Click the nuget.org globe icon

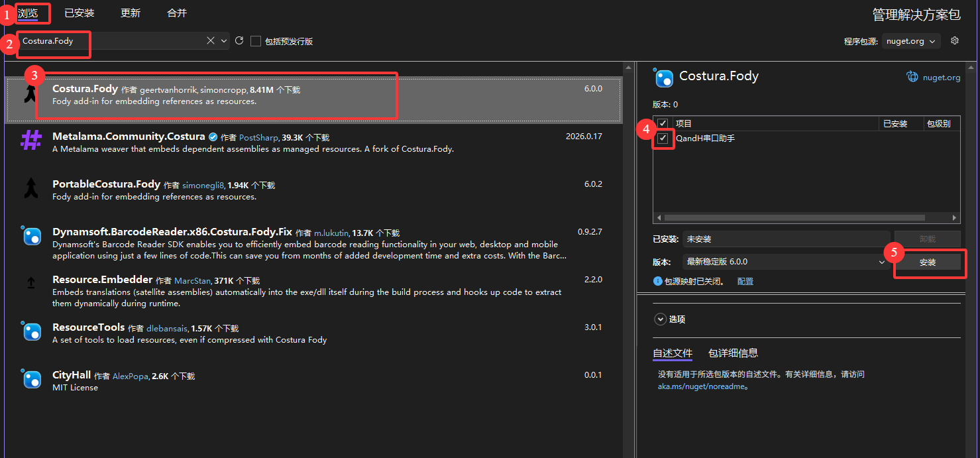[912, 77]
